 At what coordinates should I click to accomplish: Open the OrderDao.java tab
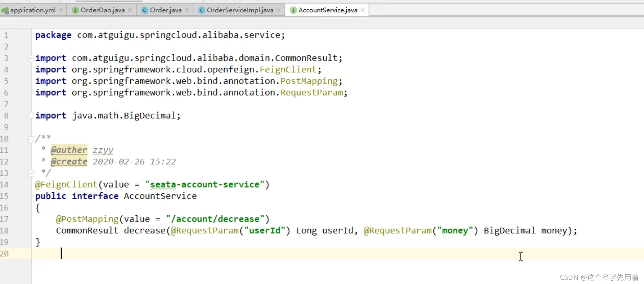pos(102,10)
